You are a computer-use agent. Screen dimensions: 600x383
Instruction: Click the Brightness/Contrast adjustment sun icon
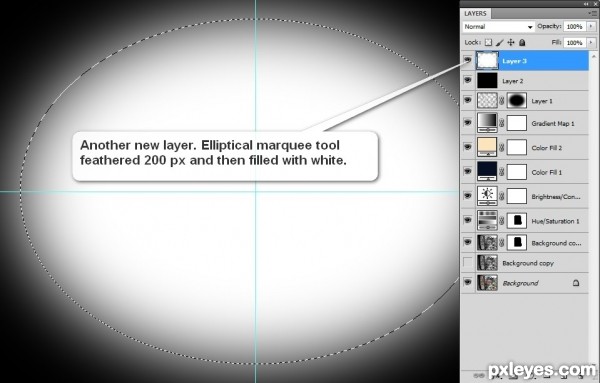pyautogui.click(x=487, y=196)
